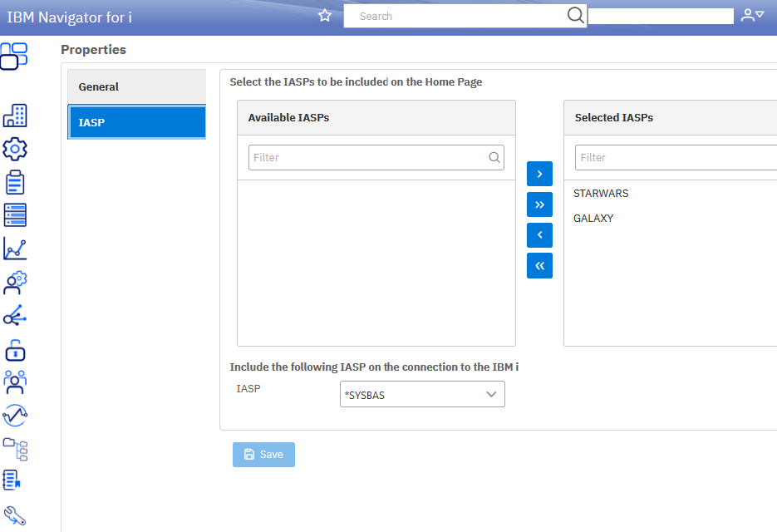777x532 pixels.
Task: Open the server storage rack icon
Action: pyautogui.click(x=15, y=214)
